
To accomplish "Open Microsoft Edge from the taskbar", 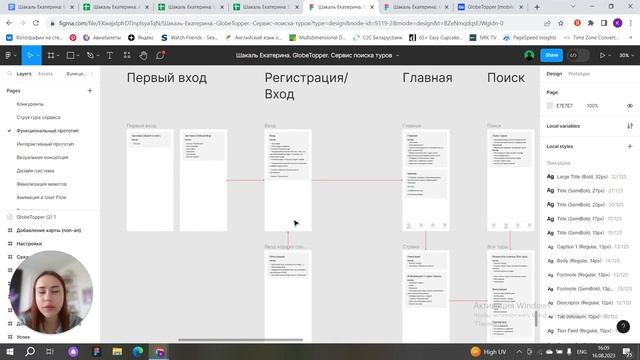I will [x=138, y=351].
